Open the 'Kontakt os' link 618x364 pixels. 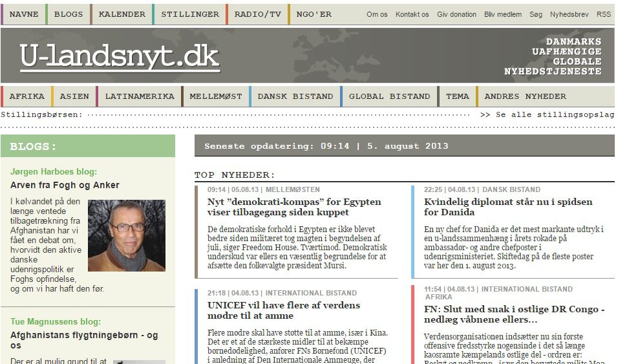pyautogui.click(x=412, y=14)
